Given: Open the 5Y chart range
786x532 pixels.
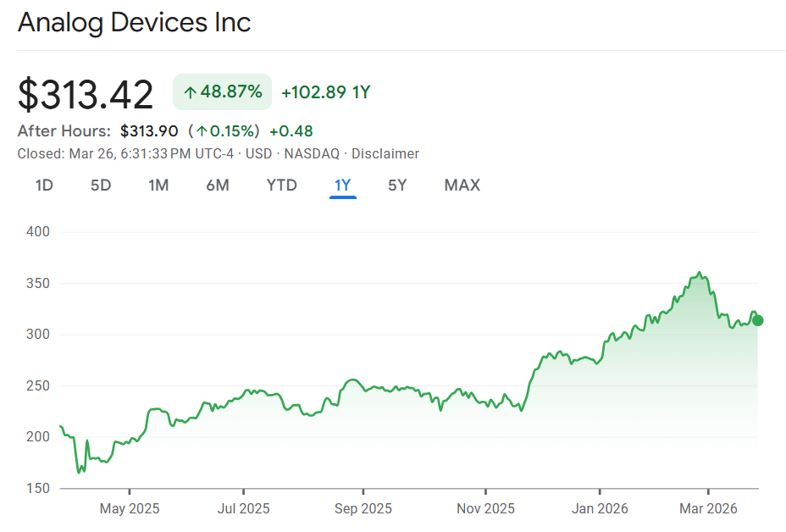Looking at the screenshot, I should [397, 185].
